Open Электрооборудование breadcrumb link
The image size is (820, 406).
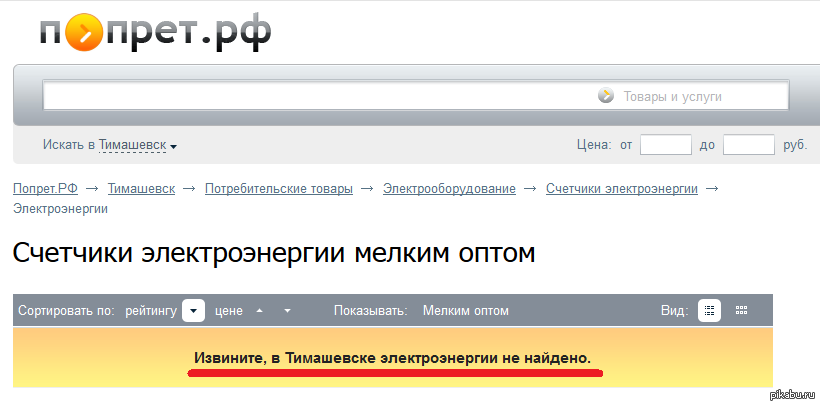449,188
